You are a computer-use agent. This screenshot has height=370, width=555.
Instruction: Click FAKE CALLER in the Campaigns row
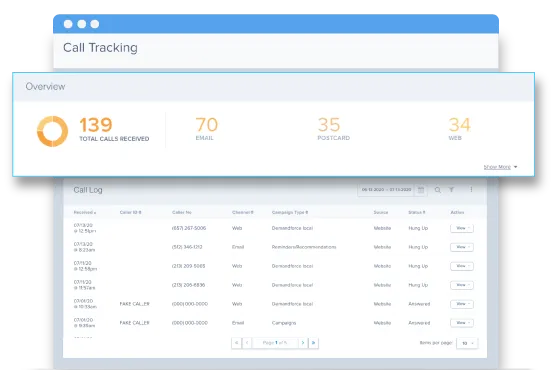pos(135,323)
